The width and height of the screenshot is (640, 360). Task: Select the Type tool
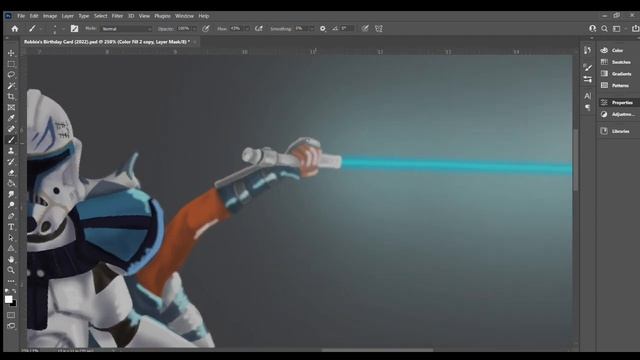(11, 227)
